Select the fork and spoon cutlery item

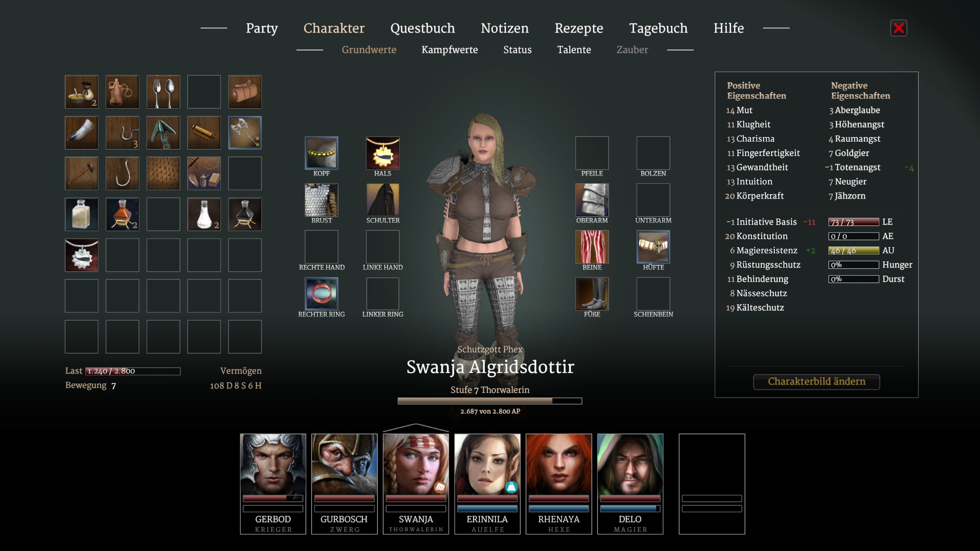(163, 92)
